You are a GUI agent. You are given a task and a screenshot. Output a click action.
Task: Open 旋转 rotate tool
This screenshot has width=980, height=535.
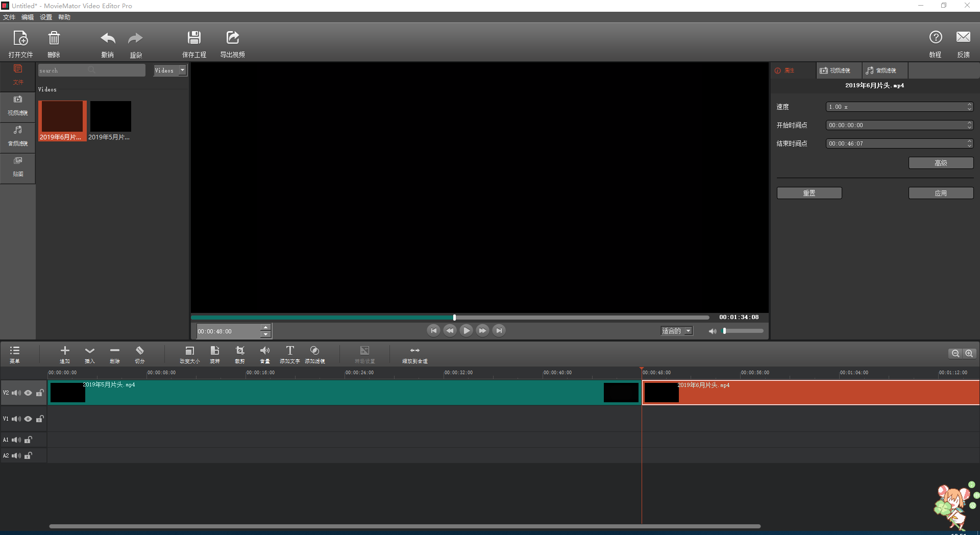pos(215,351)
